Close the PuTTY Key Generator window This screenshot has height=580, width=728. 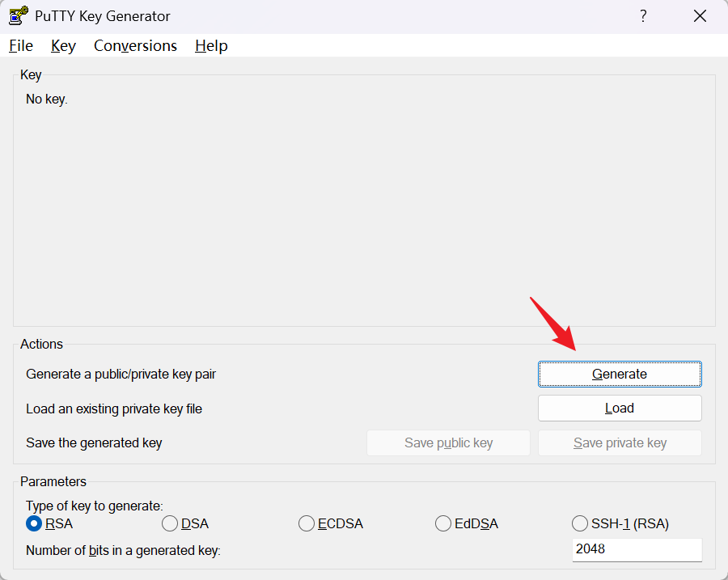coord(700,16)
